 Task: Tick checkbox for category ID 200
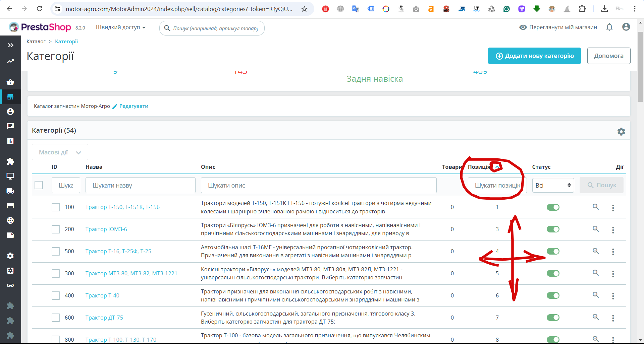click(56, 229)
